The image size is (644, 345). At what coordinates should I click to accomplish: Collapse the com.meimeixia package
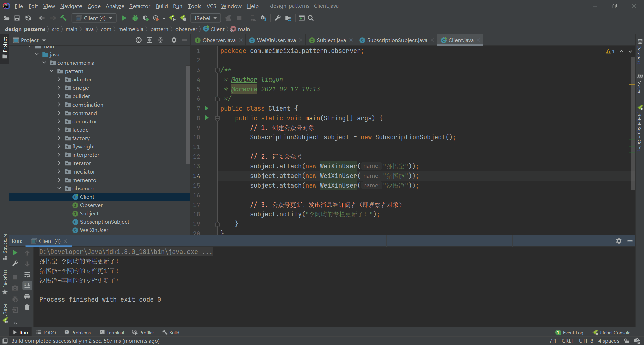click(44, 63)
